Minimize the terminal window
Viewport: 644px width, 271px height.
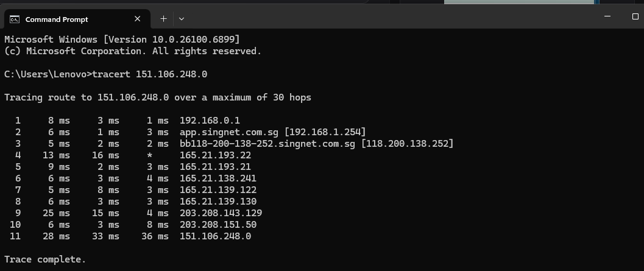tap(607, 16)
